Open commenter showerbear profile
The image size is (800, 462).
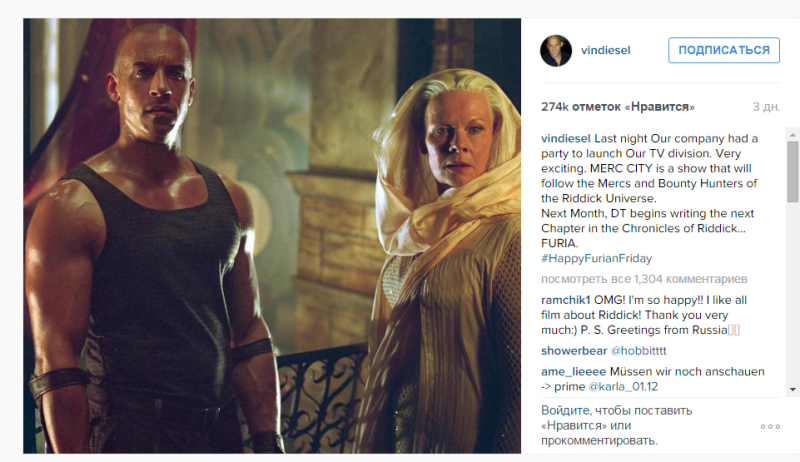click(x=574, y=351)
